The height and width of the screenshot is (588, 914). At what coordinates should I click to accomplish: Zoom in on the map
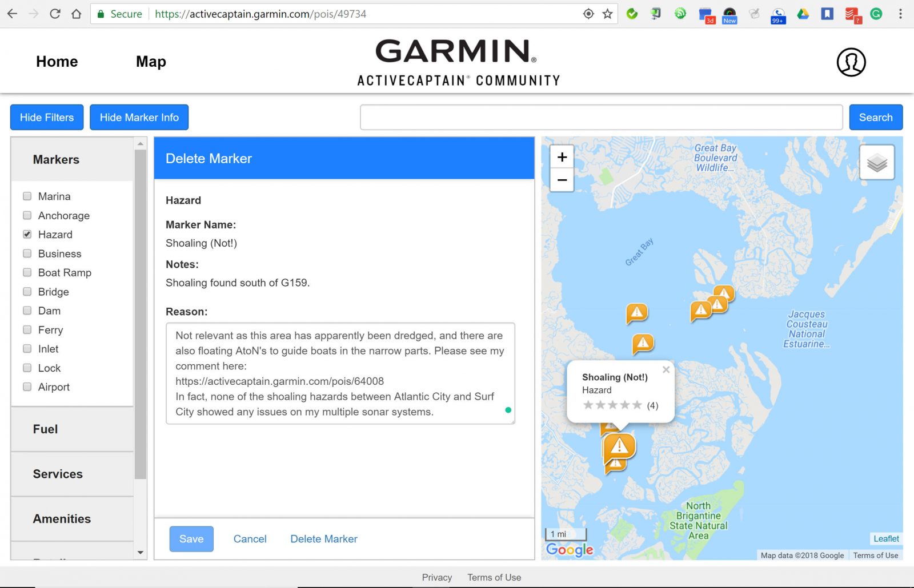pyautogui.click(x=562, y=157)
